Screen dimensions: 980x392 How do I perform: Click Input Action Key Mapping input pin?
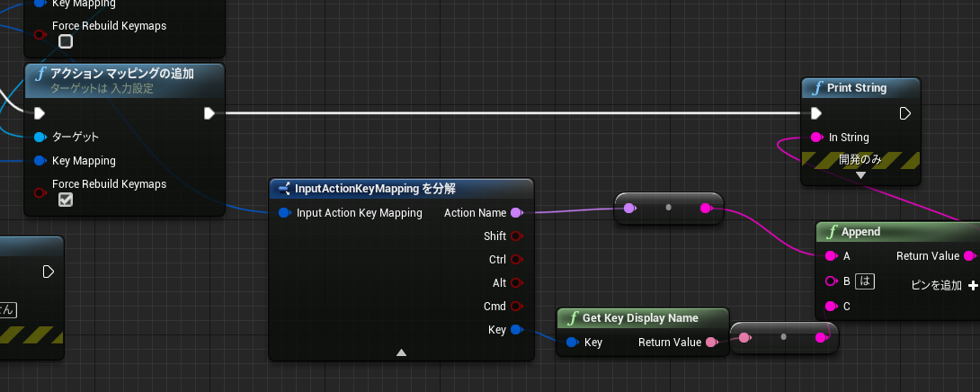(x=284, y=212)
